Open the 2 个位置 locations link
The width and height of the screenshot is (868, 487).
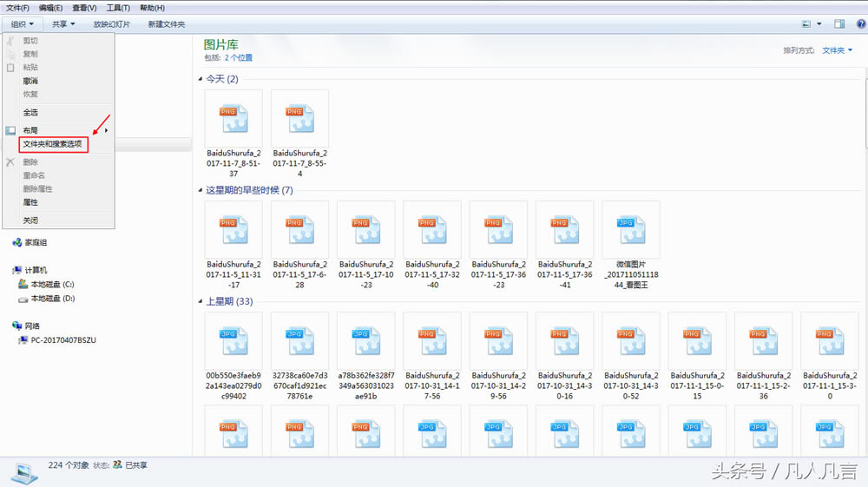click(239, 58)
